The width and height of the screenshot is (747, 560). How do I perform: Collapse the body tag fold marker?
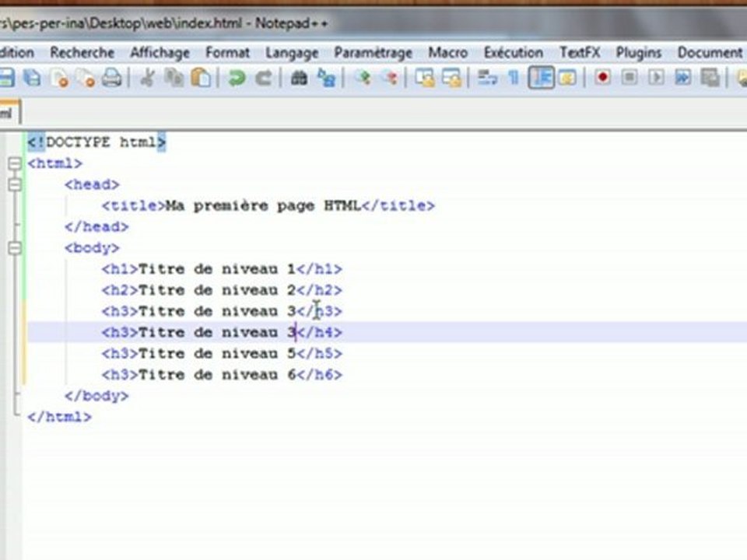coord(15,247)
